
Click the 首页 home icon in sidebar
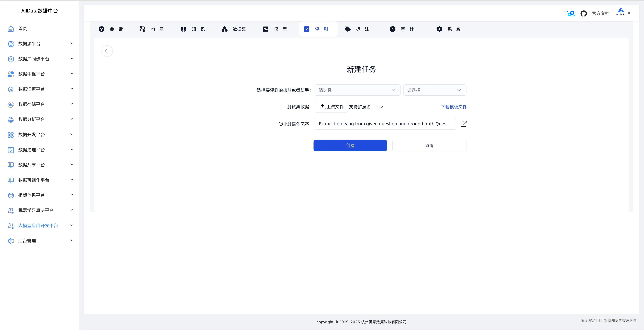point(11,29)
